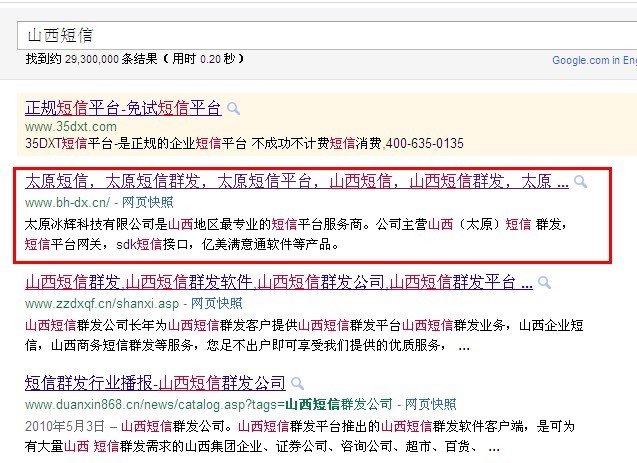This screenshot has height=463, width=637.
Task: Click the duanxin868.cn/news/catalog.asp URL text
Action: pos(208,404)
